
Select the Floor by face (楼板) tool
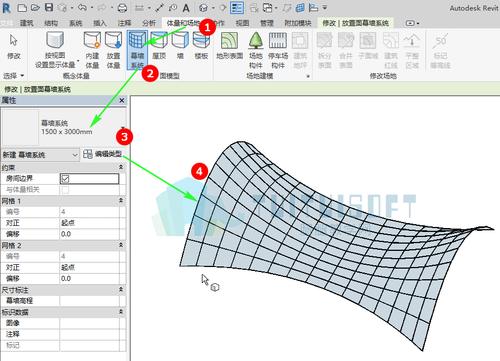pyautogui.click(x=201, y=46)
